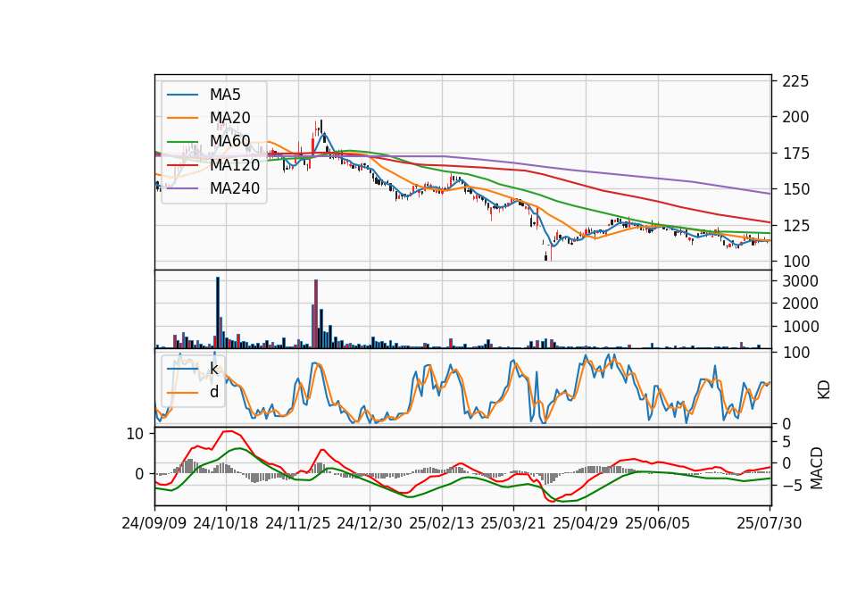Click the 24/12/30 date label
The width and height of the screenshot is (857, 616).
[x=370, y=523]
